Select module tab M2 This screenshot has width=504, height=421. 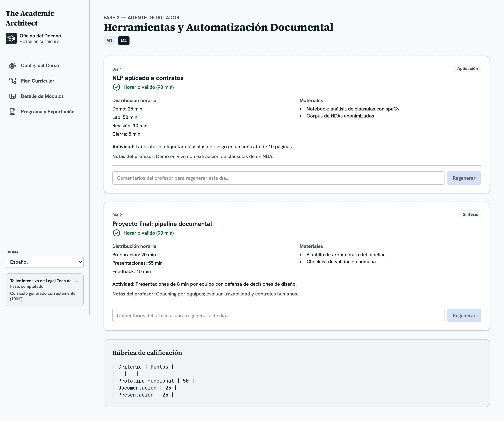tap(124, 41)
